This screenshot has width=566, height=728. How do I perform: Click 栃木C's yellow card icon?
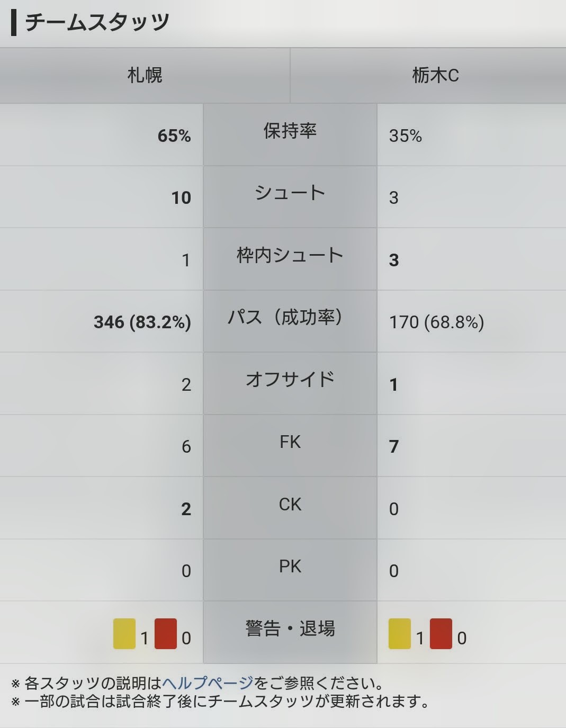tap(400, 634)
